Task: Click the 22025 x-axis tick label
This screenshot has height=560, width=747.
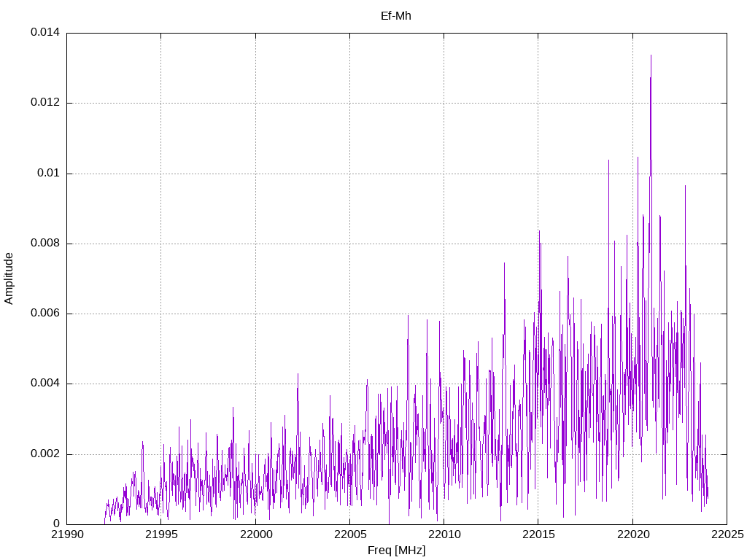Action: [x=727, y=534]
